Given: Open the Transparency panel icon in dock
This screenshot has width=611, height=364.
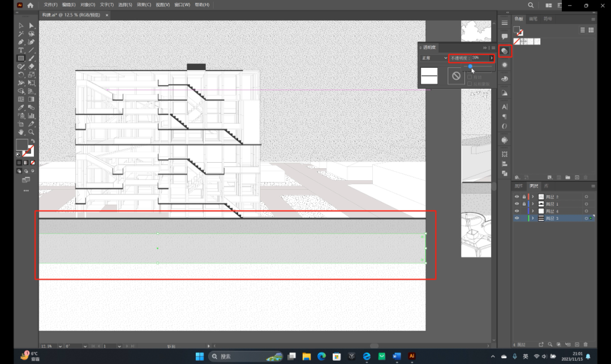Looking at the screenshot, I should pos(505,51).
